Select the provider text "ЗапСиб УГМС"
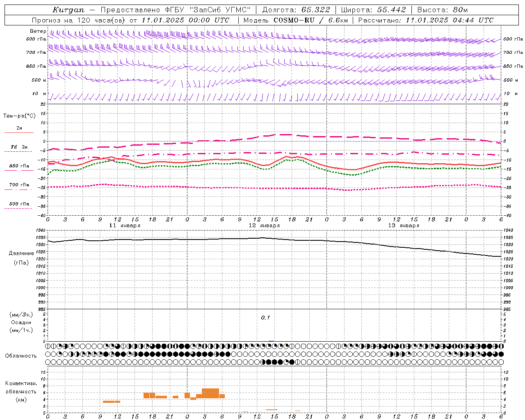Viewport: 525px width, 420px height. pyautogui.click(x=220, y=10)
